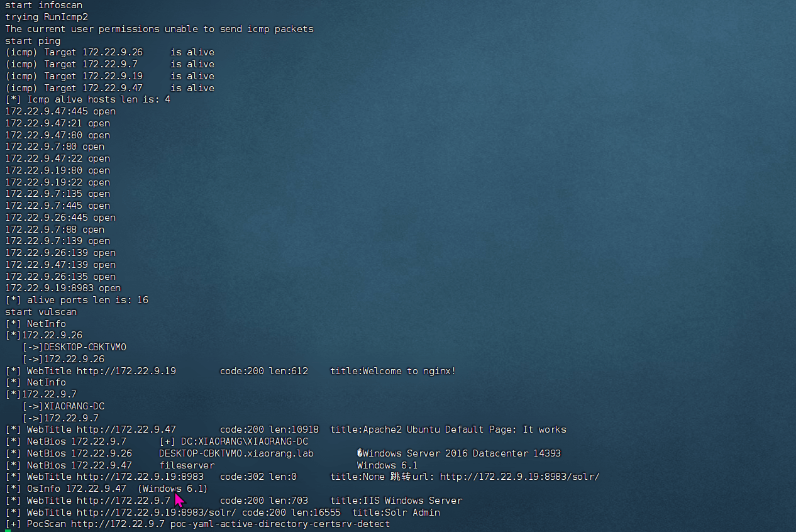Select '(icmp) Target 172.22.9.47 is alive'

coord(109,88)
